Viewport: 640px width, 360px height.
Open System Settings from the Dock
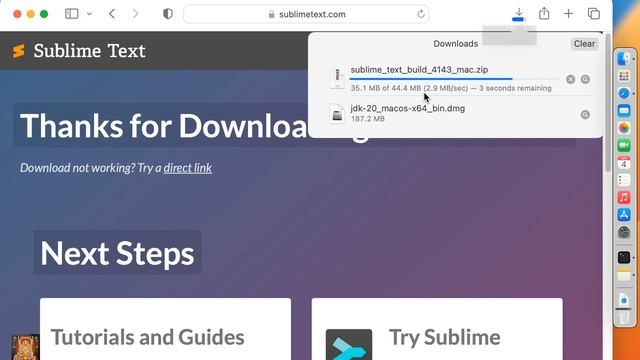(x=624, y=232)
